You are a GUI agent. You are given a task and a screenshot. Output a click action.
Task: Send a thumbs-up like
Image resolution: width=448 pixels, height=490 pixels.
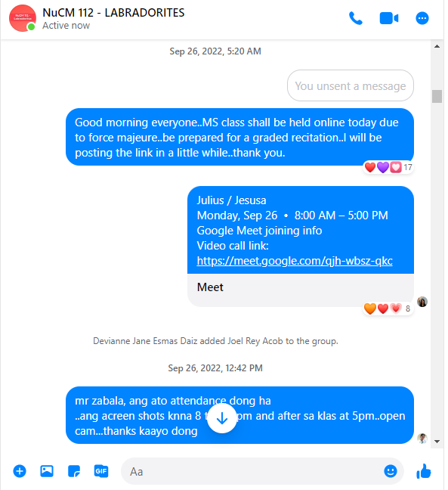pyautogui.click(x=424, y=471)
